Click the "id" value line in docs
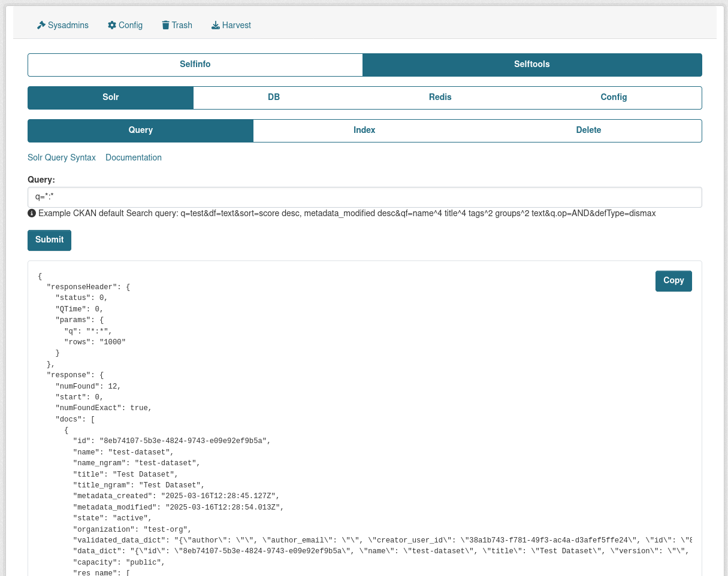 point(172,441)
